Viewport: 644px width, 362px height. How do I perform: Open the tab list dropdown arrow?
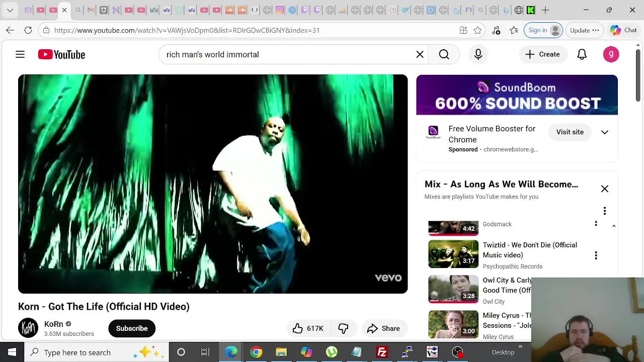tap(10, 10)
